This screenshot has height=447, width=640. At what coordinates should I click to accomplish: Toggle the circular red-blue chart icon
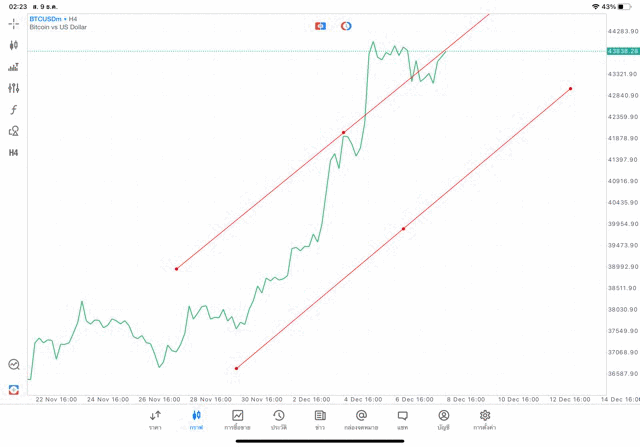point(346,25)
